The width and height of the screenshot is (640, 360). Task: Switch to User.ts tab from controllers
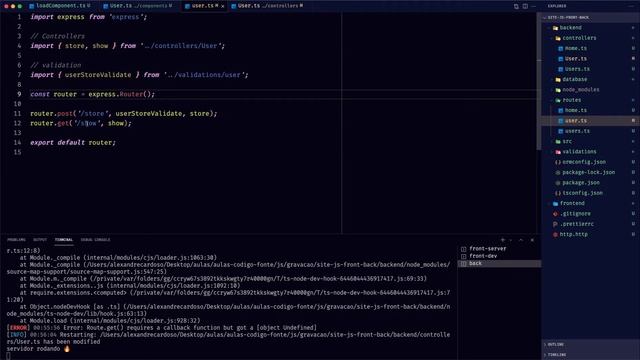pos(267,6)
